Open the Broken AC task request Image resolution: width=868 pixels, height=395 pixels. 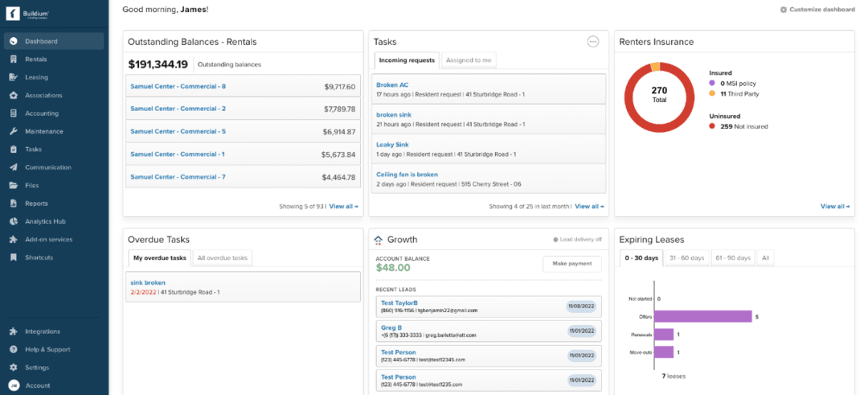point(392,84)
